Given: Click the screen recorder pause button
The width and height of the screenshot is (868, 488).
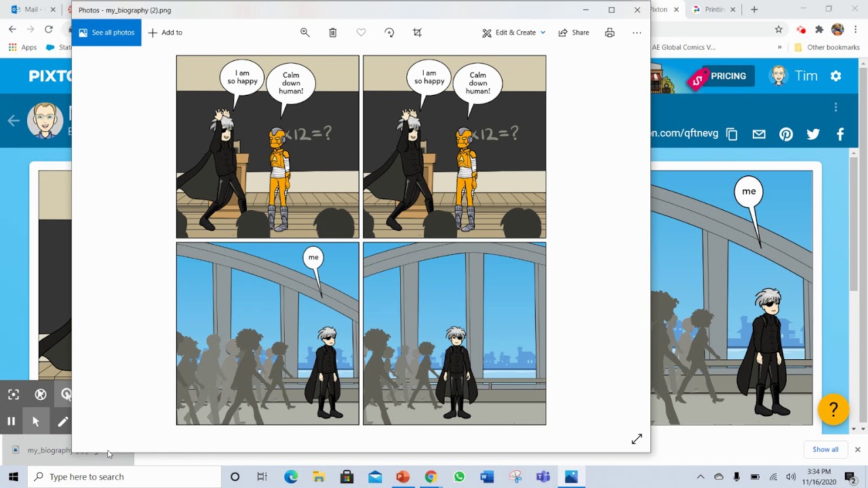Looking at the screenshot, I should click(11, 422).
